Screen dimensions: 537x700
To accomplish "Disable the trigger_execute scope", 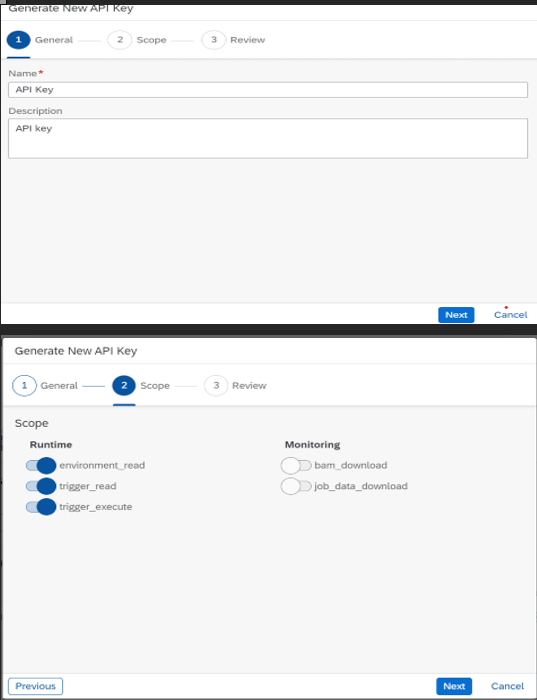I will [x=41, y=507].
